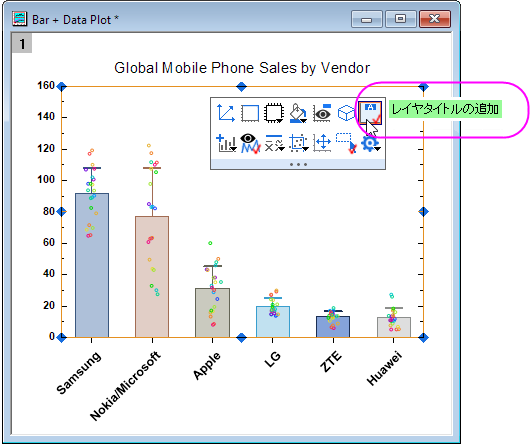Click the layer 1 icon
Image resolution: width=531 pixels, height=446 pixels.
pos(22,44)
